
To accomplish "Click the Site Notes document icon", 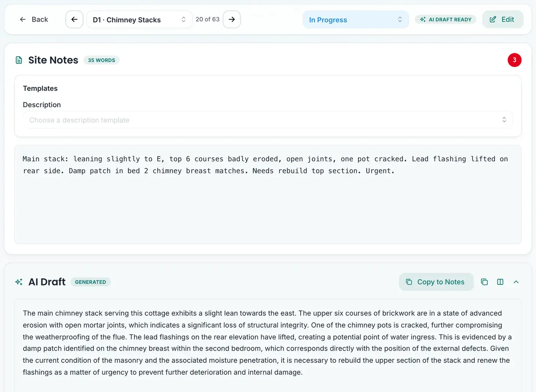I will point(19,60).
